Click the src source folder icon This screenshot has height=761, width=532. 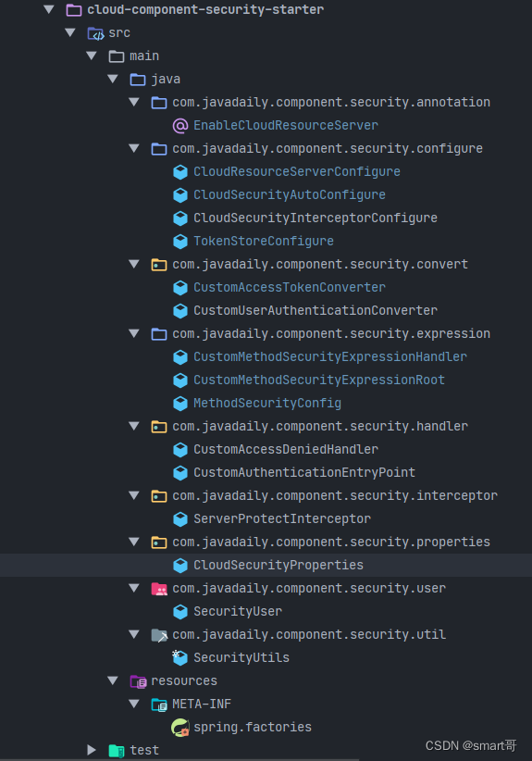95,33
